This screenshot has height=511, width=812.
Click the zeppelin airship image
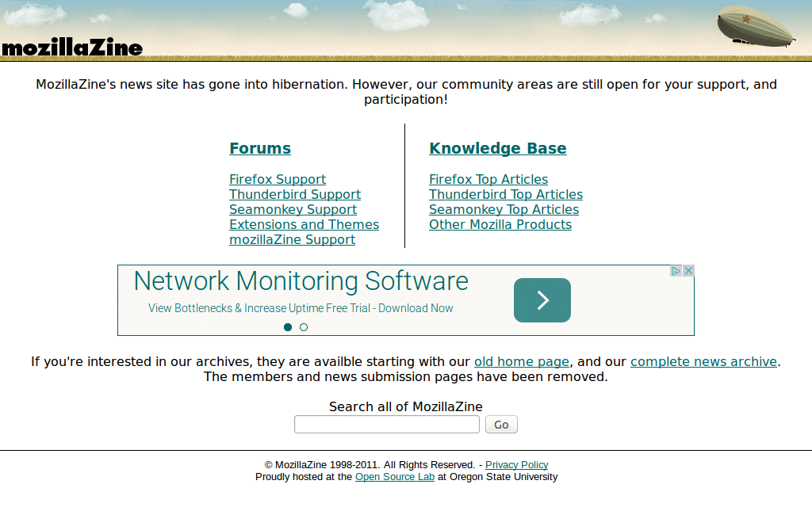(x=756, y=26)
